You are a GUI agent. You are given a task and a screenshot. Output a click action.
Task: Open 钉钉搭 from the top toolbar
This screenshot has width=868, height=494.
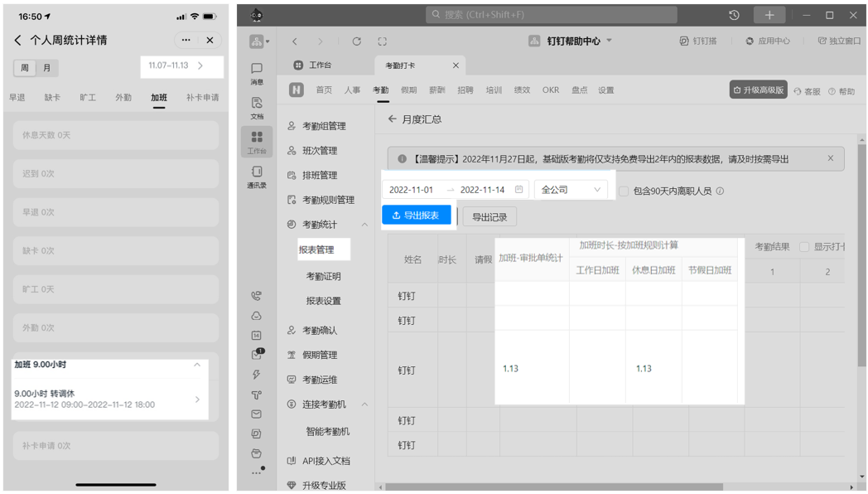tap(698, 41)
